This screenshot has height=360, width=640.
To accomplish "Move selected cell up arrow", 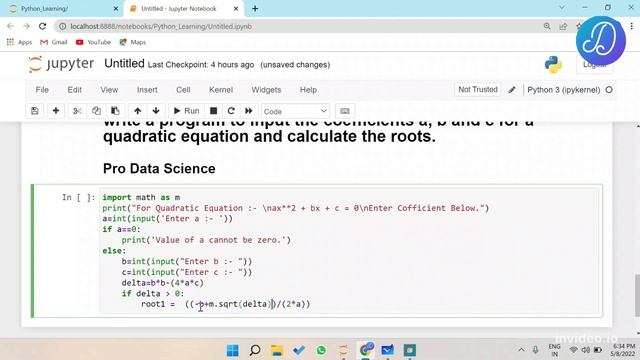I will coord(138,111).
